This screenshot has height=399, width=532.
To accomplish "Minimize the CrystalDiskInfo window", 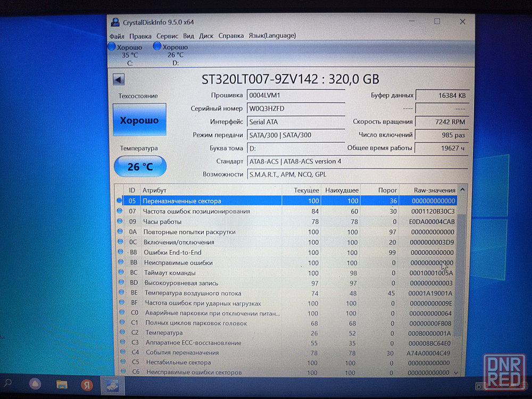I will (412, 21).
